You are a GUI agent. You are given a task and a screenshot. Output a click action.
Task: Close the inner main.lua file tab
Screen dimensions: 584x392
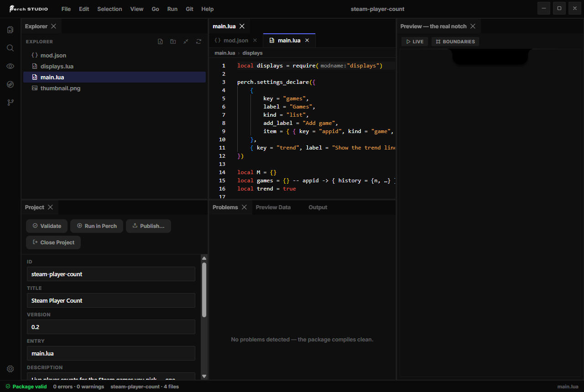coord(307,41)
